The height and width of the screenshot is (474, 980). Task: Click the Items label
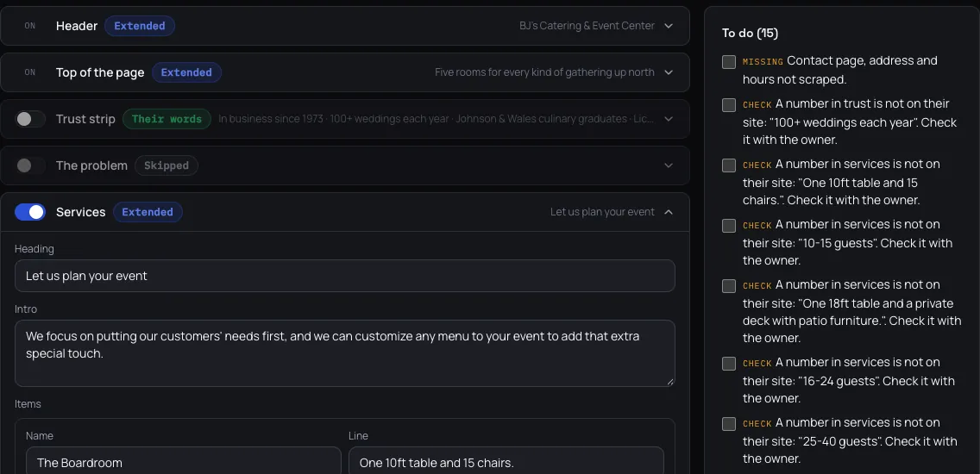coord(28,404)
